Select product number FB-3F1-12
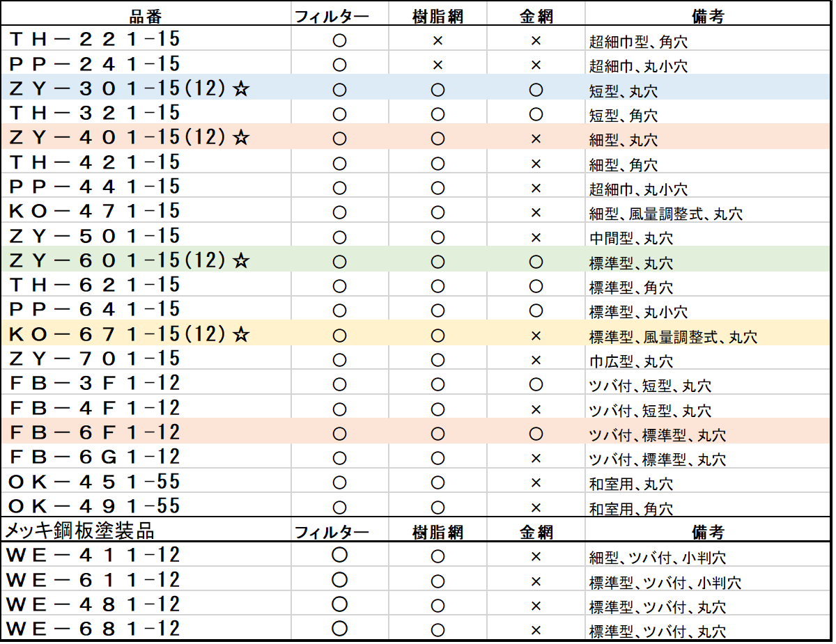The height and width of the screenshot is (644, 836). point(95,383)
